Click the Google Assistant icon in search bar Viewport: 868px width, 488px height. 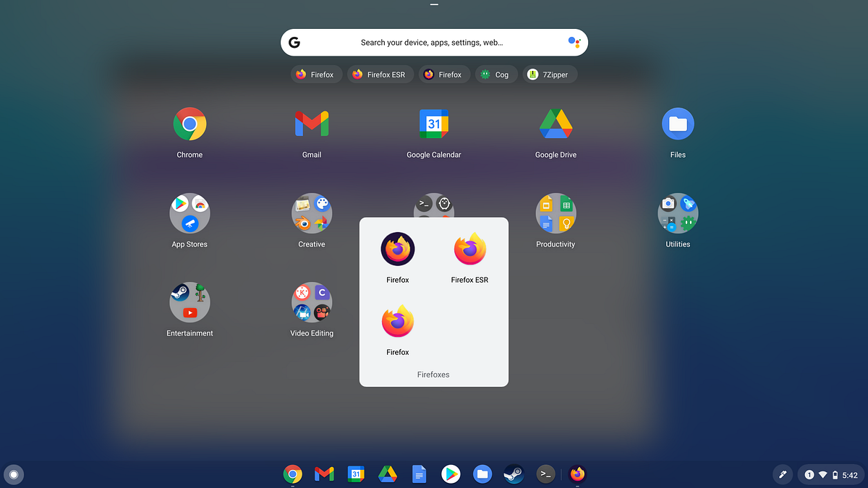point(574,43)
